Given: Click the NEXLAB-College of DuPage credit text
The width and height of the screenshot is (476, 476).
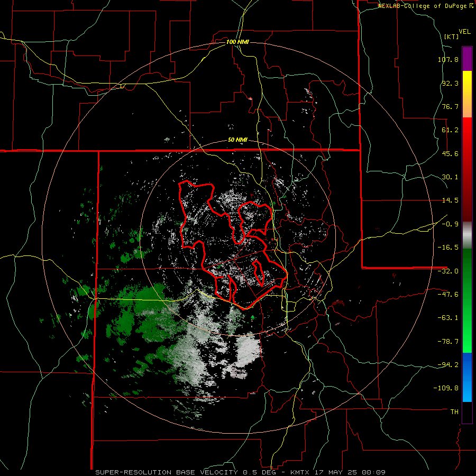Looking at the screenshot, I should pos(426,6).
